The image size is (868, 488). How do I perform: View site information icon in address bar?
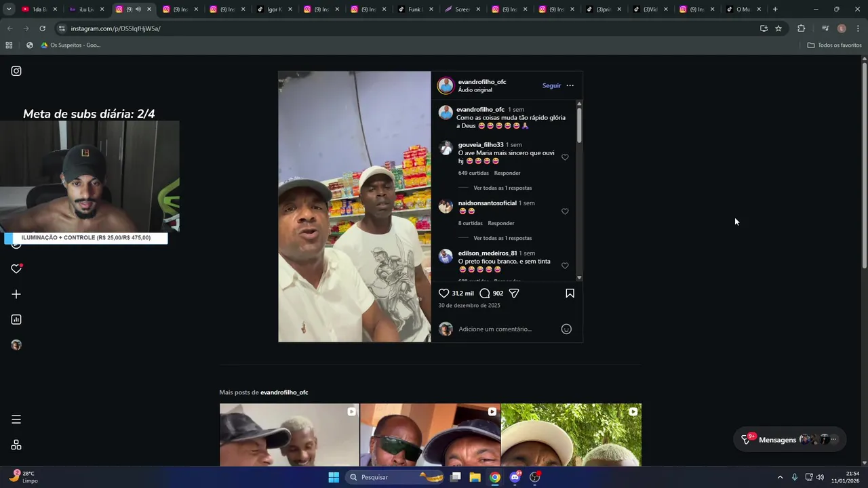click(62, 28)
